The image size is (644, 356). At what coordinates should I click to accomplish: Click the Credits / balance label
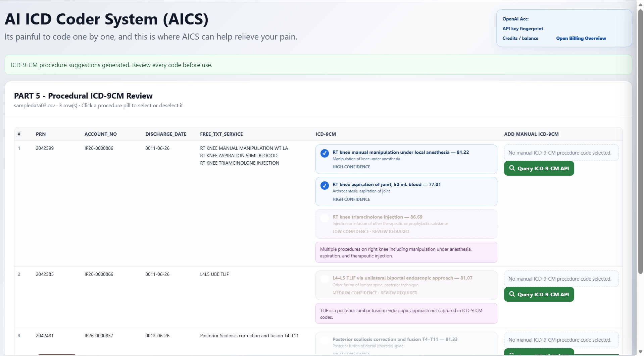tap(520, 38)
